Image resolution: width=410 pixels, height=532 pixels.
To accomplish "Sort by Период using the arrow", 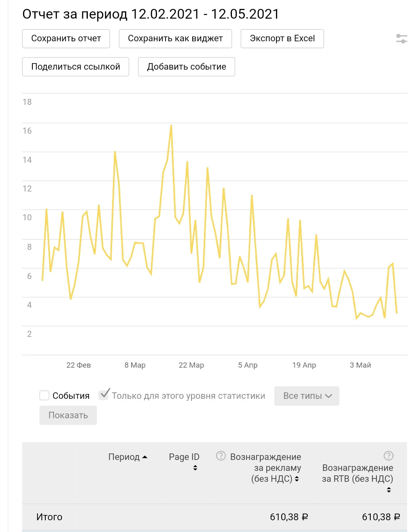I will coord(145,457).
